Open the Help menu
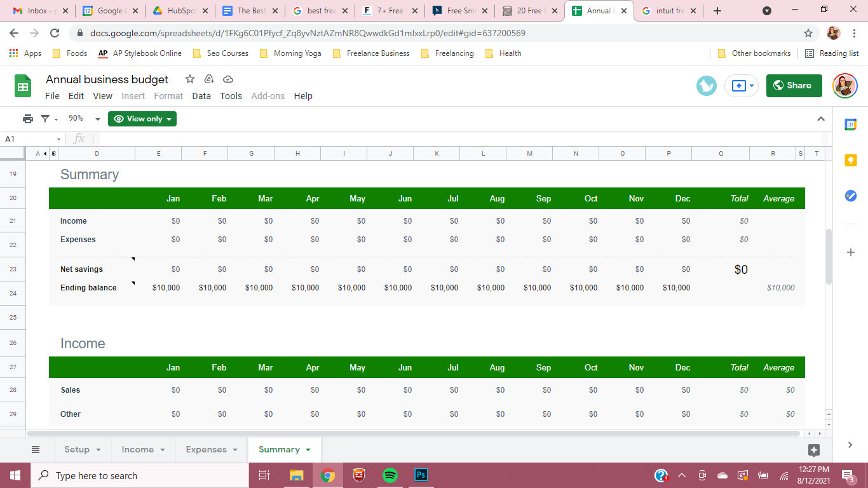This screenshot has width=868, height=488. (303, 96)
